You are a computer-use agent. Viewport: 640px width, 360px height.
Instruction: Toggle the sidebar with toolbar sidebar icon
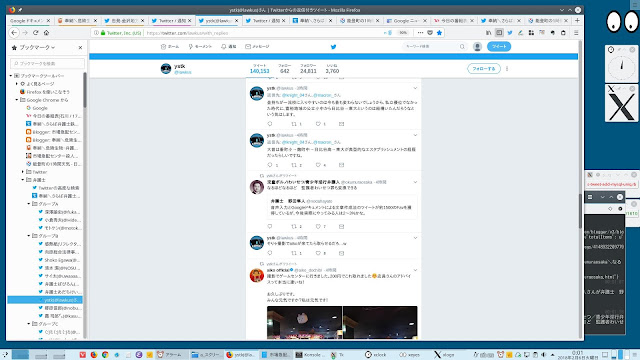pyautogui.click(x=499, y=33)
